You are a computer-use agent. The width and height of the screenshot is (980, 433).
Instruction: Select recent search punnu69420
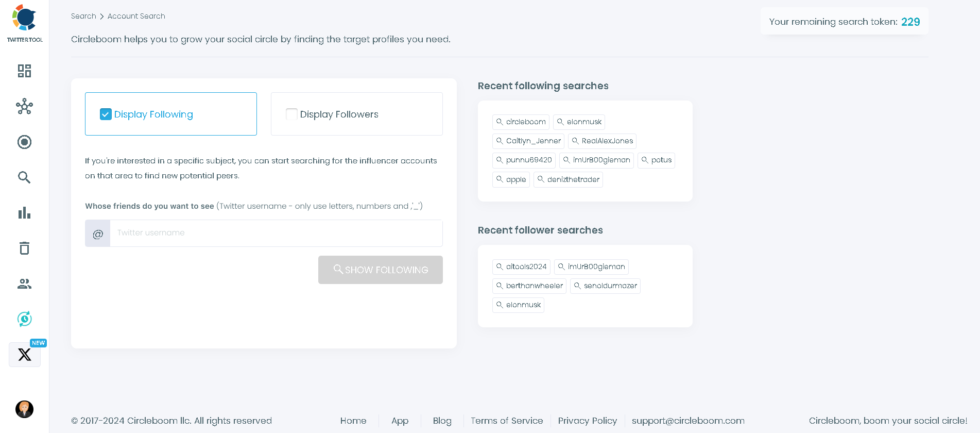click(x=524, y=160)
